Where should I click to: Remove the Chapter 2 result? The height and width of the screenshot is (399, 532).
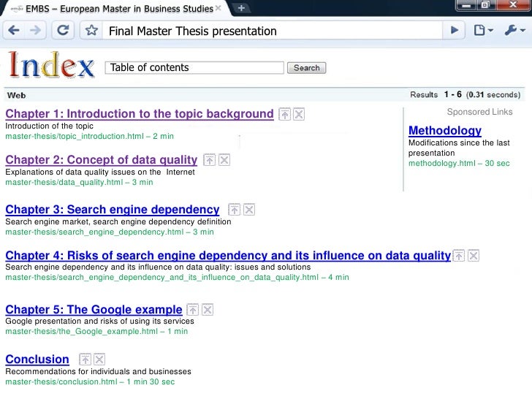224,160
